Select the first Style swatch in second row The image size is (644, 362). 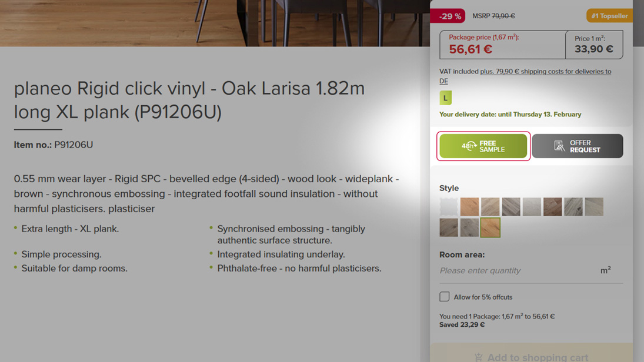point(449,227)
